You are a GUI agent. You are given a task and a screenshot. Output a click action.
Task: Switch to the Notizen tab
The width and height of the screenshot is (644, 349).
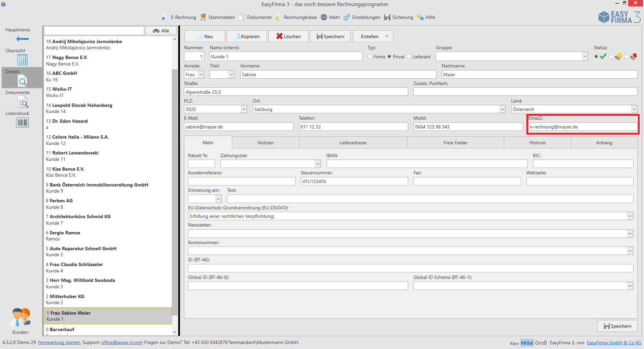tap(266, 143)
